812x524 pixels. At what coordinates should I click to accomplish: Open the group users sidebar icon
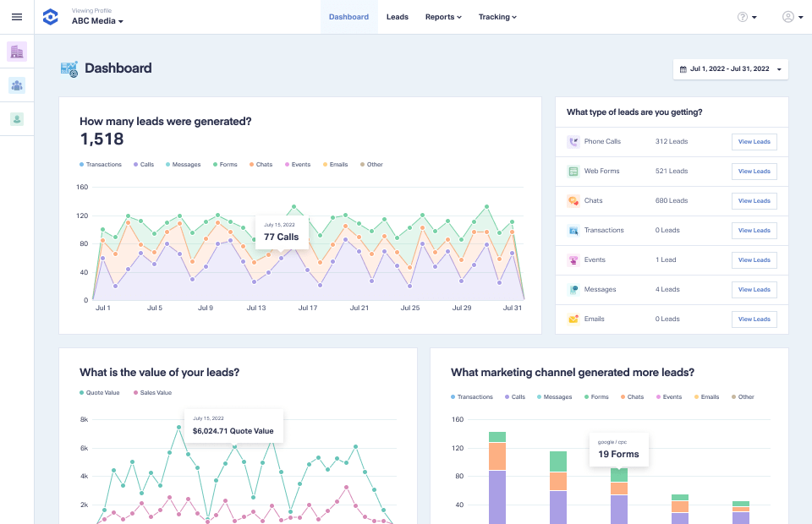tap(17, 85)
